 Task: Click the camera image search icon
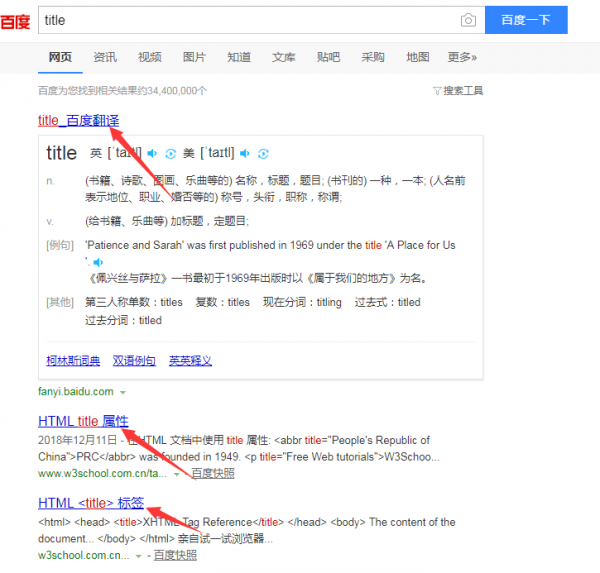pyautogui.click(x=467, y=20)
